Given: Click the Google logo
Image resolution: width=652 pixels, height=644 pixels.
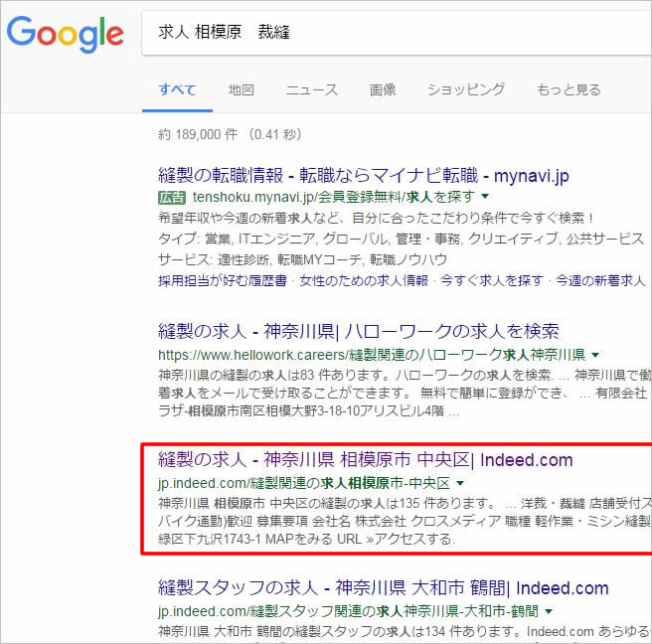Looking at the screenshot, I should (66, 35).
